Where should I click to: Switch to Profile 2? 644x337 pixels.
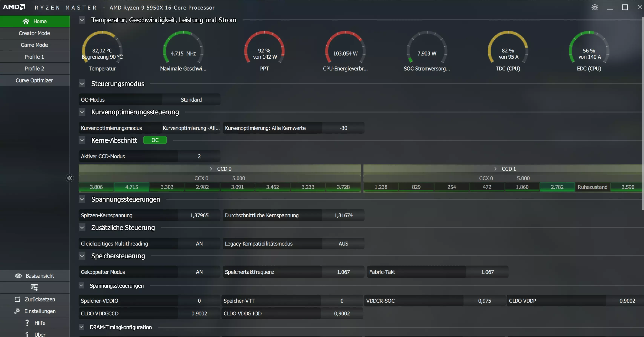[x=34, y=68]
